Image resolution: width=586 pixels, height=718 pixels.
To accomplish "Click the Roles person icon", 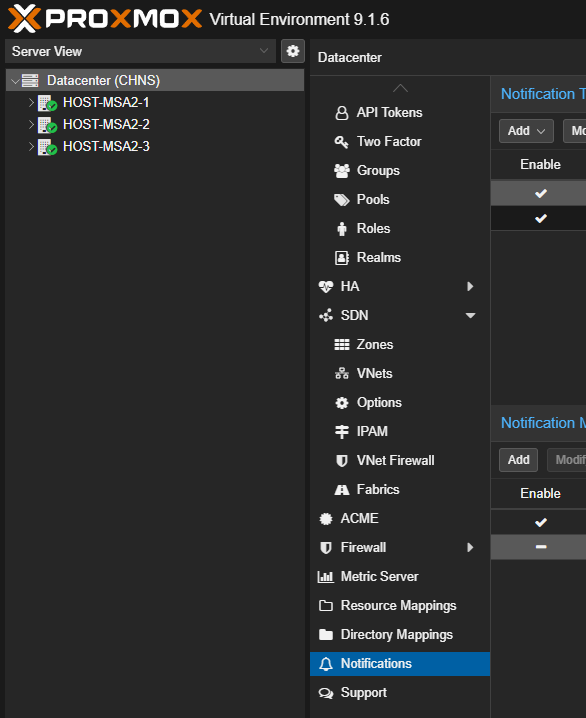I will [342, 228].
